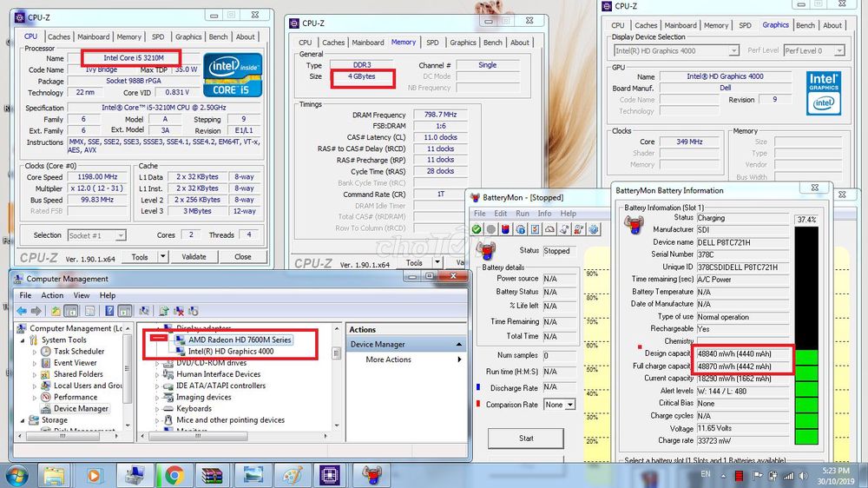Toggle Show/Hide Console Tree icon
This screenshot has height=488, width=868.
click(71, 311)
